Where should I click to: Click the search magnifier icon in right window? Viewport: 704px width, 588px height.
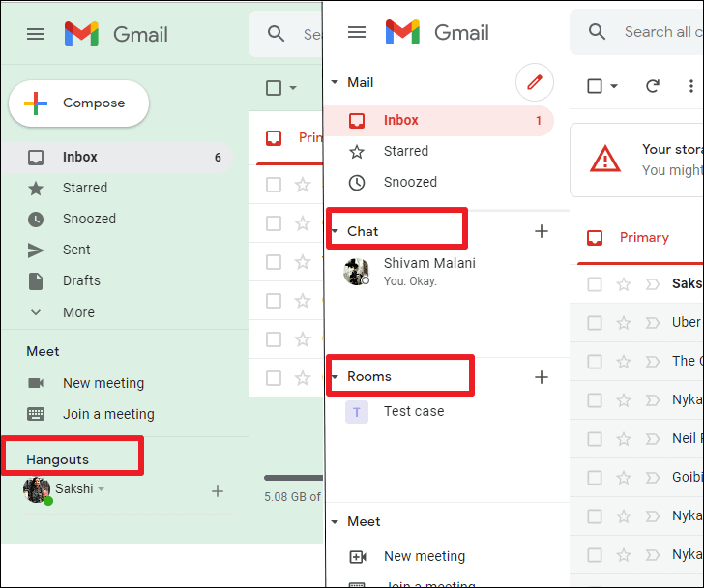pos(597,31)
